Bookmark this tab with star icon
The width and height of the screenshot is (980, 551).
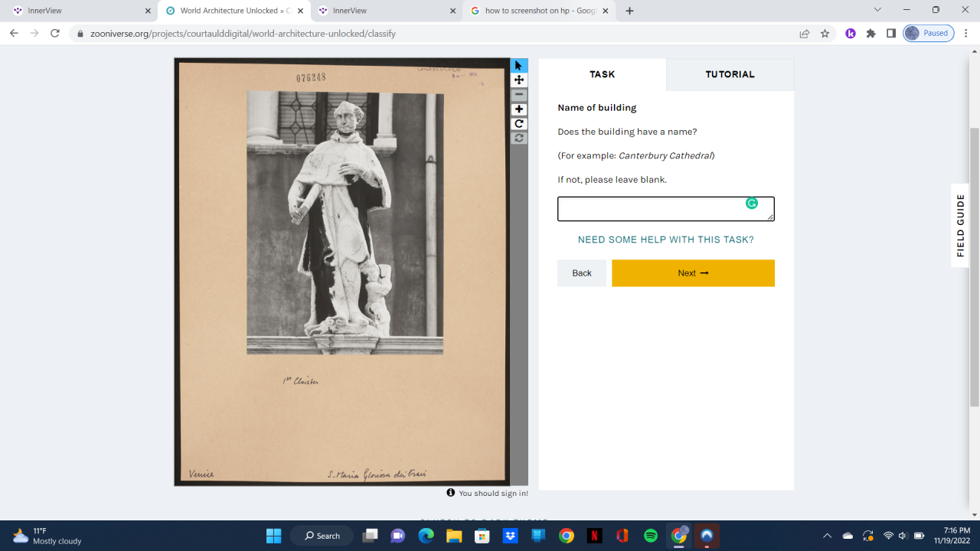click(x=825, y=34)
